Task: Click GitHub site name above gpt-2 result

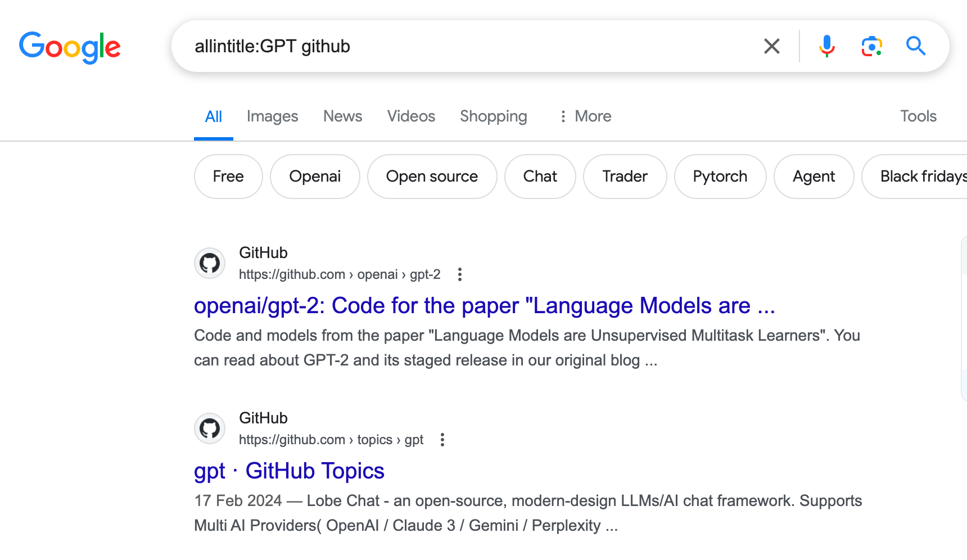Action: 263,253
